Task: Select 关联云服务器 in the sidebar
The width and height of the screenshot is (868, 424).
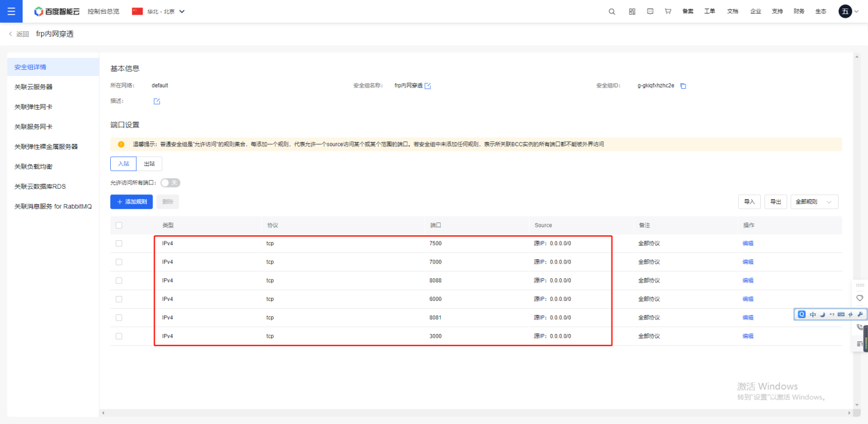Action: click(x=34, y=87)
